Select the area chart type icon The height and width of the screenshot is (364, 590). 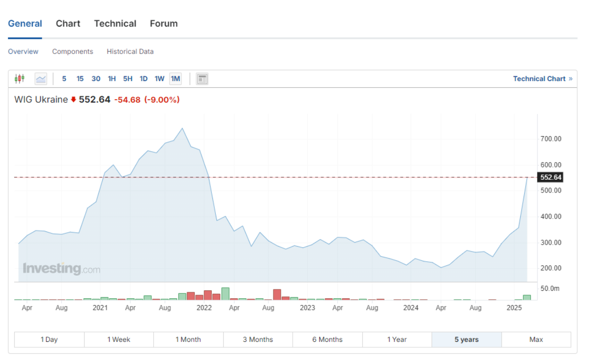(41, 79)
